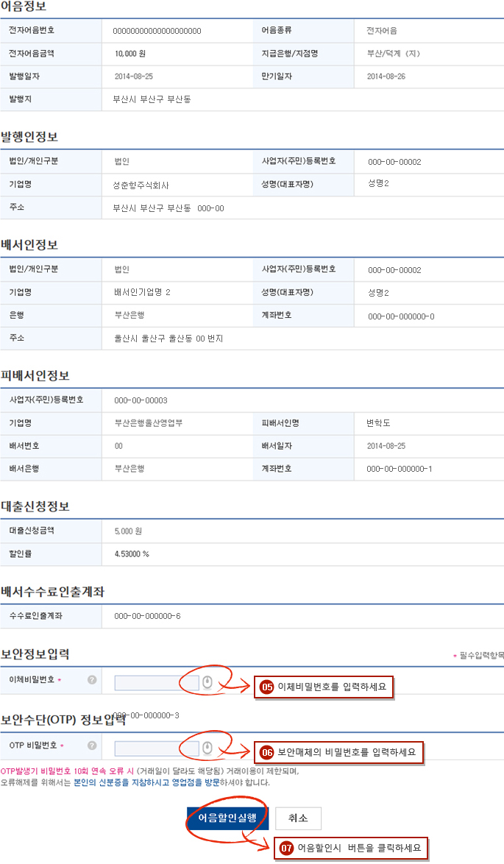Select the 전자어음금액 value 10,000 원

(x=130, y=54)
